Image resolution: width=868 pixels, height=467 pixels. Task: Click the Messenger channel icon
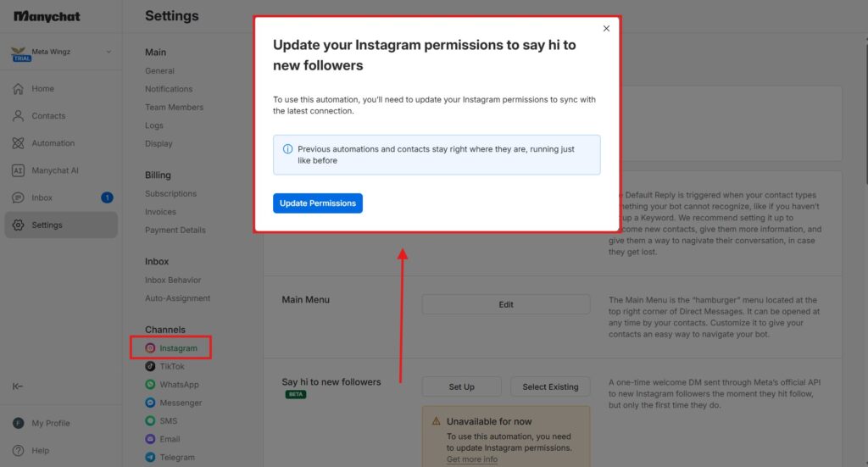point(150,403)
